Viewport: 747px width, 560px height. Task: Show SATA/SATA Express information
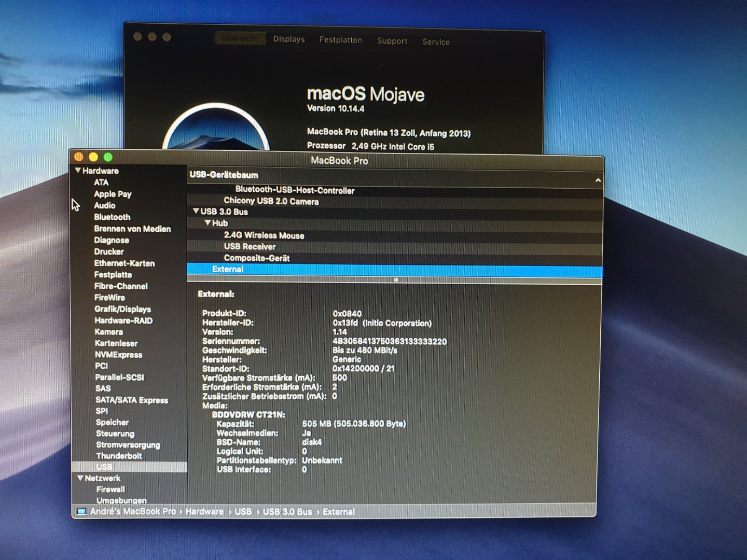[x=132, y=400]
